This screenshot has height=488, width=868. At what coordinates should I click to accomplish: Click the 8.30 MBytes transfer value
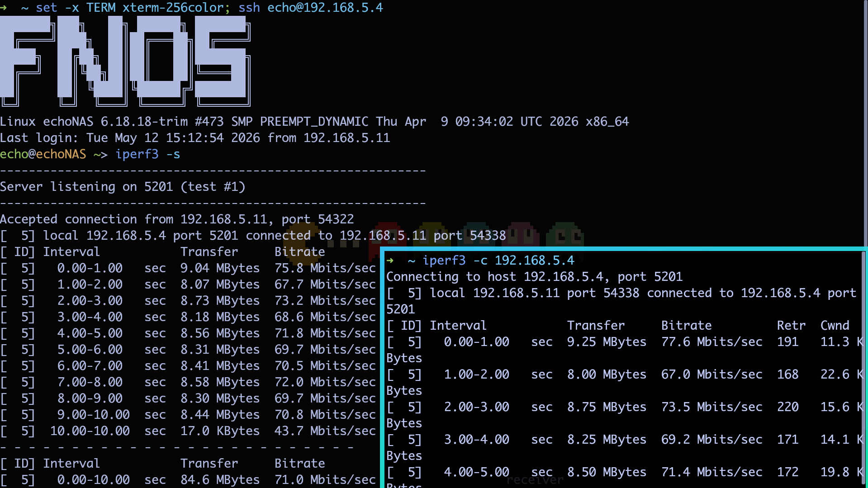point(220,398)
